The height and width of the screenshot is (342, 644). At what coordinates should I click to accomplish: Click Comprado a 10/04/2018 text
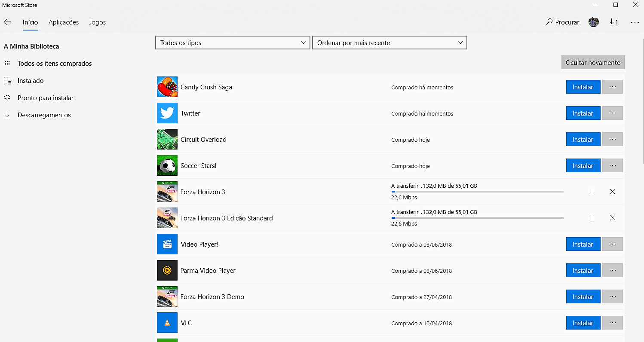422,323
